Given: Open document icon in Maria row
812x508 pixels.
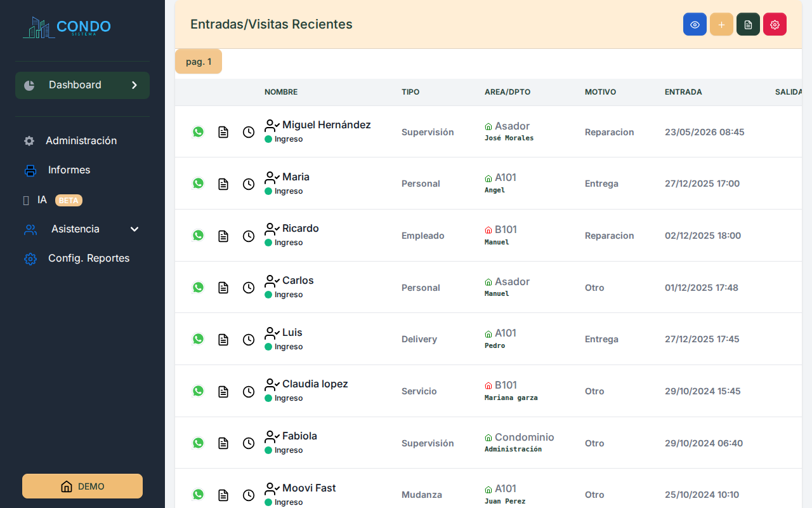Looking at the screenshot, I should pyautogui.click(x=223, y=184).
